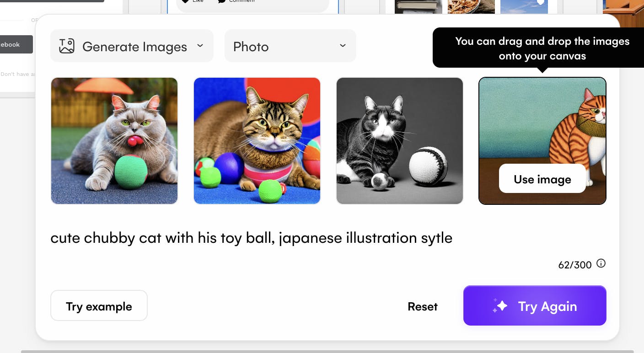Click the drag and drop tooltip
The image size is (644, 353).
point(542,48)
